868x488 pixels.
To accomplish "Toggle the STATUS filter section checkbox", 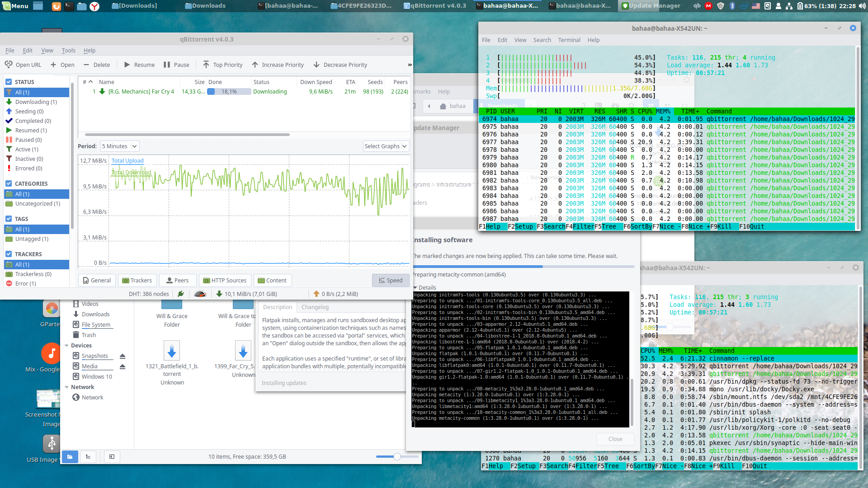I will pos(8,82).
